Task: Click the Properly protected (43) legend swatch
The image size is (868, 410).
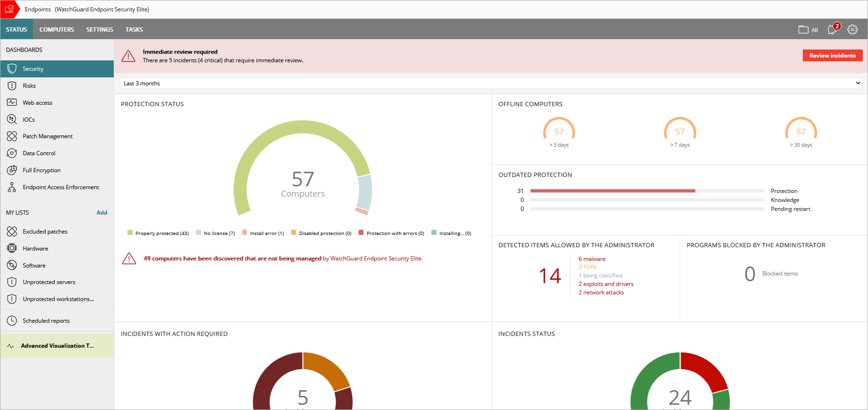Action: click(x=130, y=233)
